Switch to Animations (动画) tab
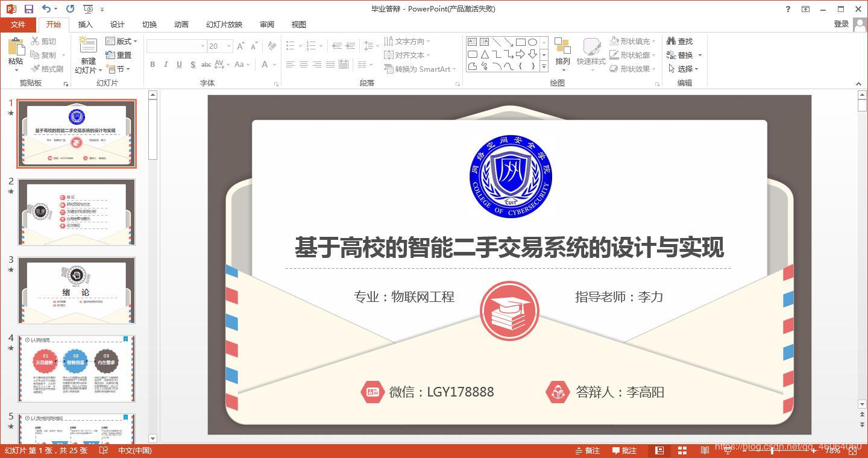The width and height of the screenshot is (868, 458). (181, 24)
